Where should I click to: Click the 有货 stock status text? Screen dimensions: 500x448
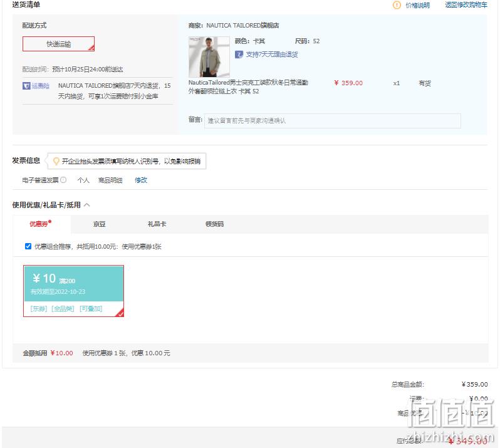pos(425,83)
